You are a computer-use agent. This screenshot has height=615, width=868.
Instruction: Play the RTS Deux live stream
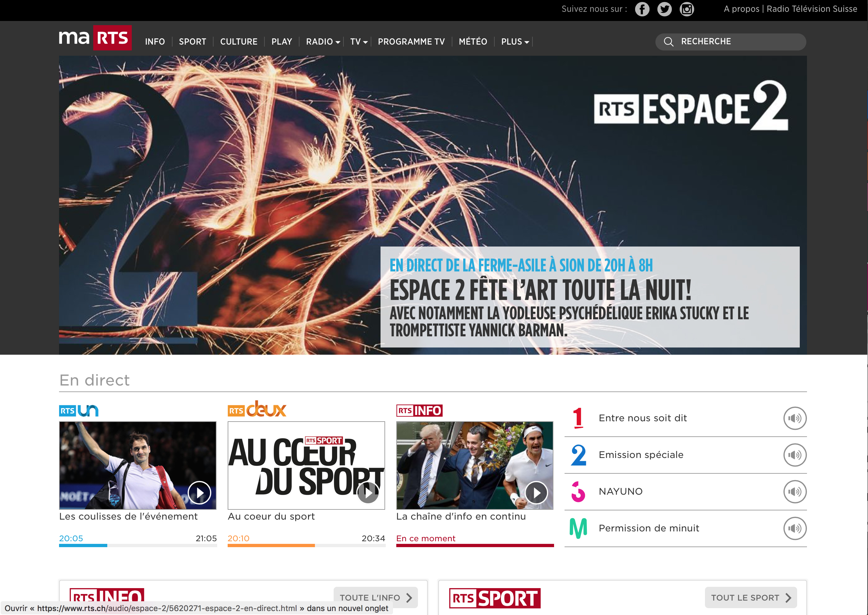click(x=368, y=493)
